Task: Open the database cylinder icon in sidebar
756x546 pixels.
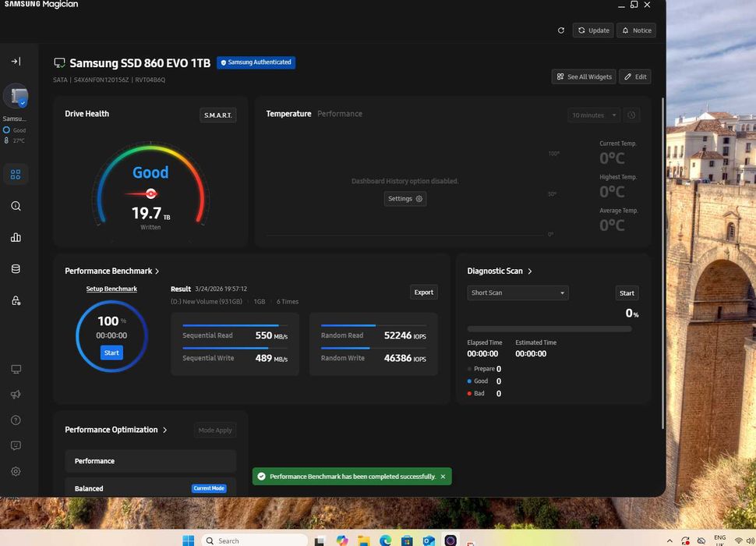Action: pos(16,269)
